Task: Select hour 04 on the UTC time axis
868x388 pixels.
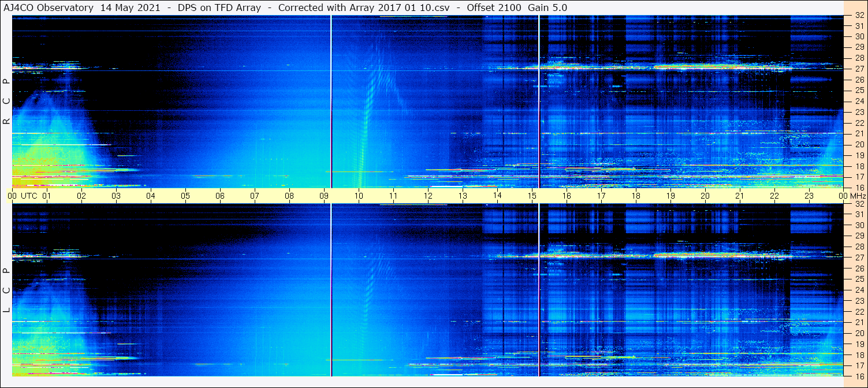Action: 151,196
